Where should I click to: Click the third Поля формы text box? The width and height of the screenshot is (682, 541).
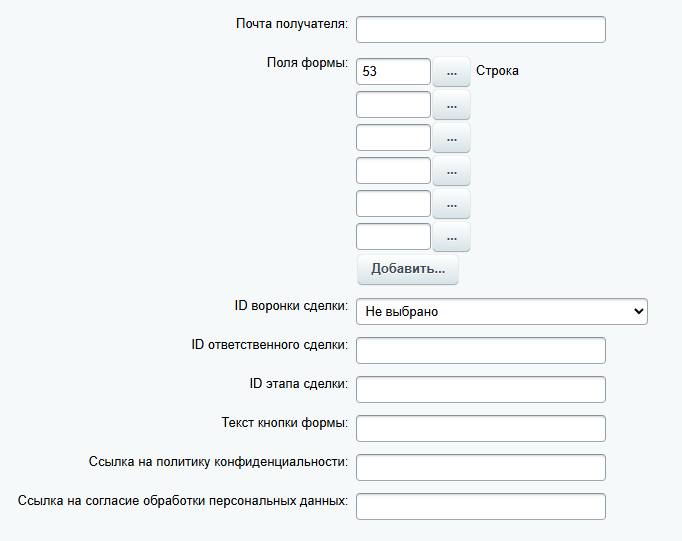pyautogui.click(x=393, y=138)
